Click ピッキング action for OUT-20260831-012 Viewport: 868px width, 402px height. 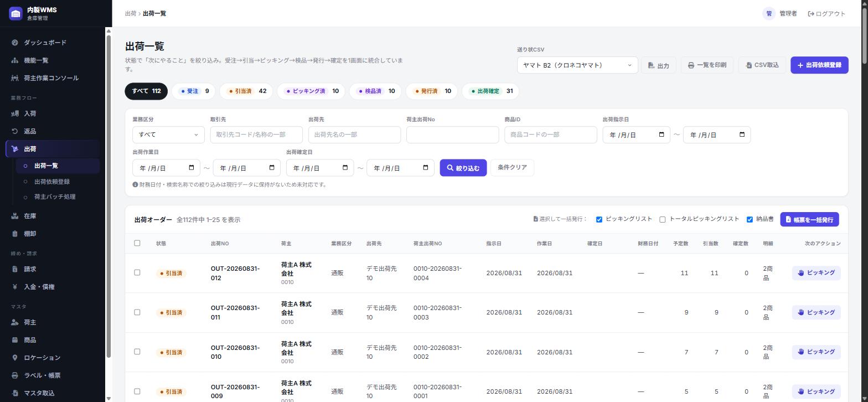[x=816, y=272]
